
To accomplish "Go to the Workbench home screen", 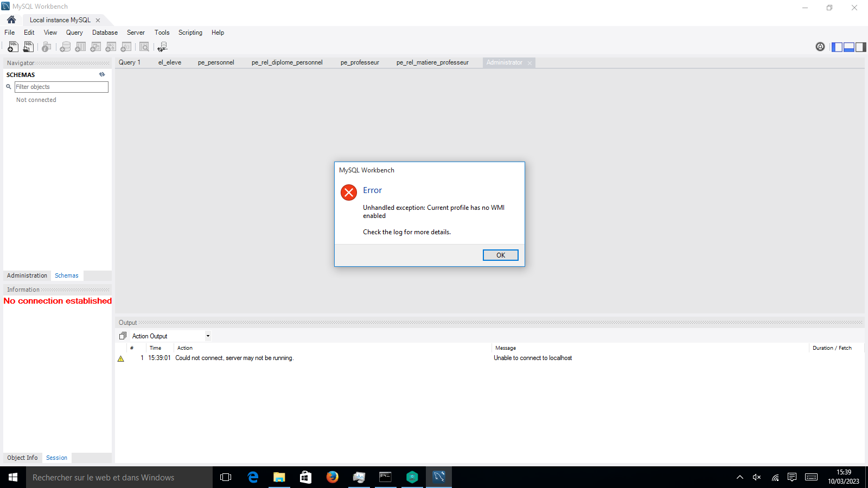I will [11, 20].
